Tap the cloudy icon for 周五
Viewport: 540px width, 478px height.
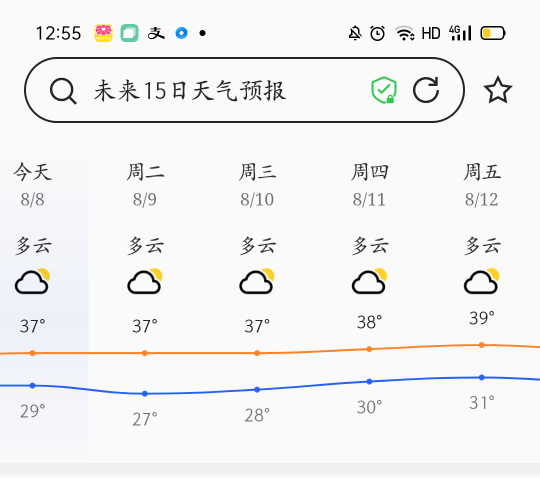pyautogui.click(x=481, y=281)
